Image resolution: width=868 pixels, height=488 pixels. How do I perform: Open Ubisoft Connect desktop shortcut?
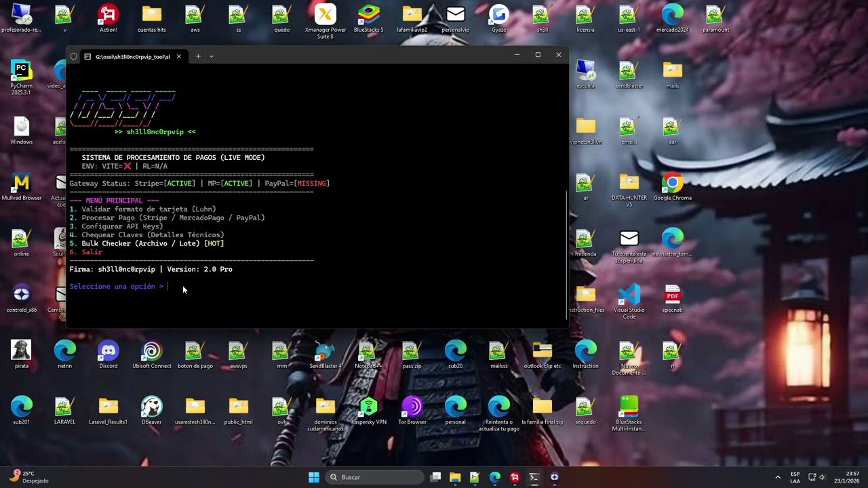pos(152,354)
